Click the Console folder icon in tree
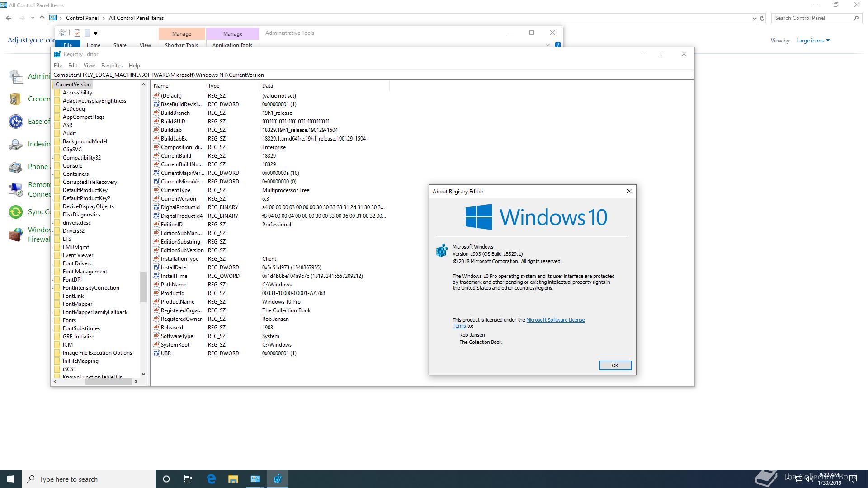This screenshot has height=488, width=868. [x=57, y=165]
